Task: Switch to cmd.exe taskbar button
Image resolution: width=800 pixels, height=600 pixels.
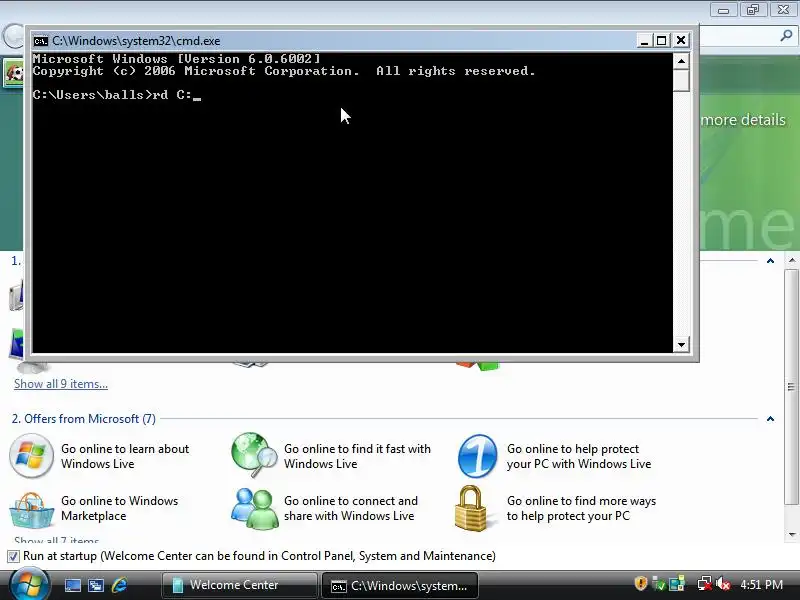Action: [400, 586]
